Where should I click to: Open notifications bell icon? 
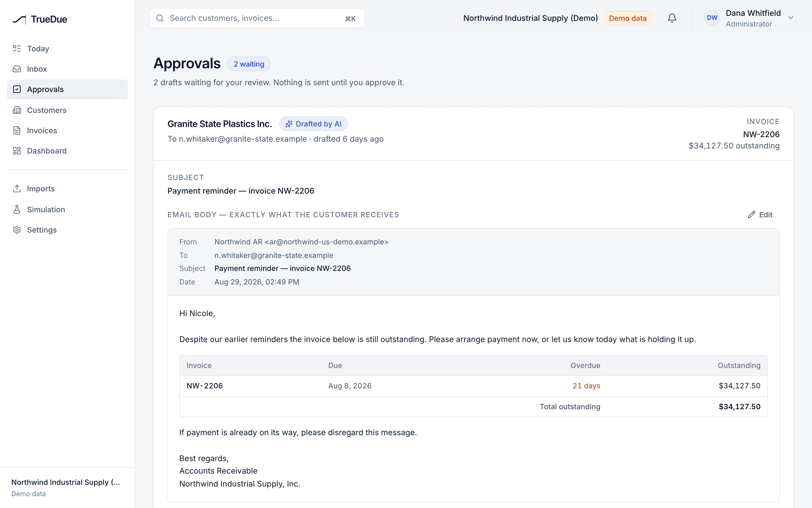pos(672,18)
